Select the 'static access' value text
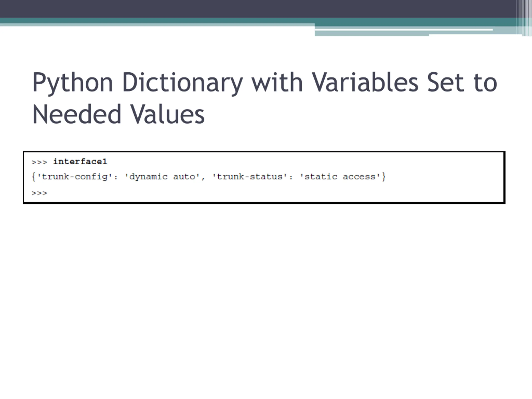This screenshot has width=532, height=399. coord(340,177)
